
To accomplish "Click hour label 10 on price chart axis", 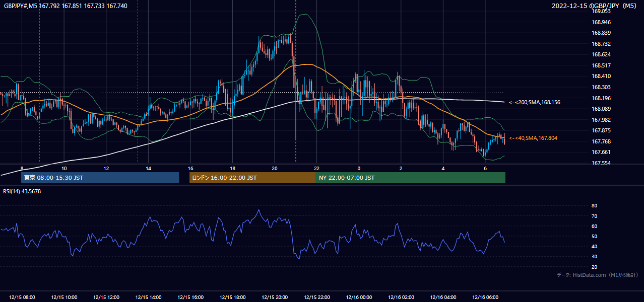I will pyautogui.click(x=64, y=168).
